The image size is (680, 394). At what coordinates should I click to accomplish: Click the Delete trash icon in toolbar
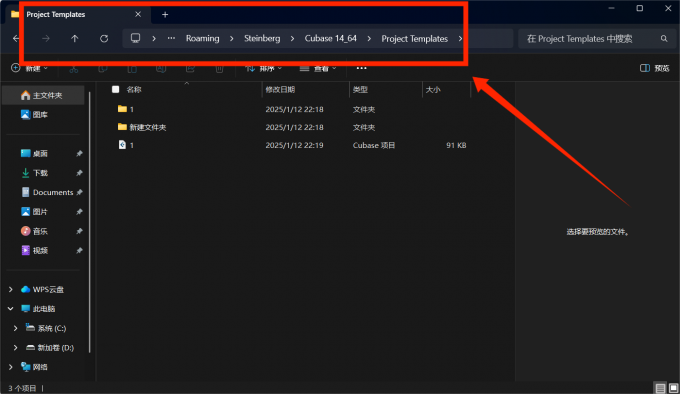(219, 68)
